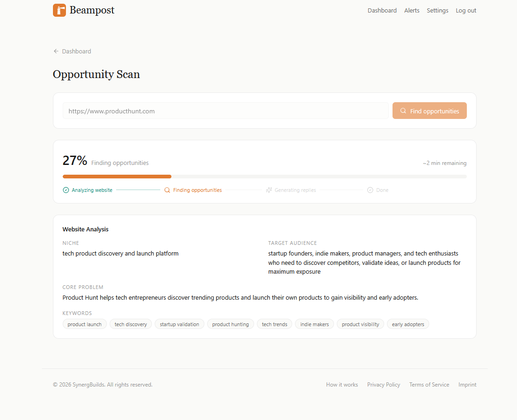Click the back arrow next to Dashboard
This screenshot has width=517, height=420.
[55, 51]
